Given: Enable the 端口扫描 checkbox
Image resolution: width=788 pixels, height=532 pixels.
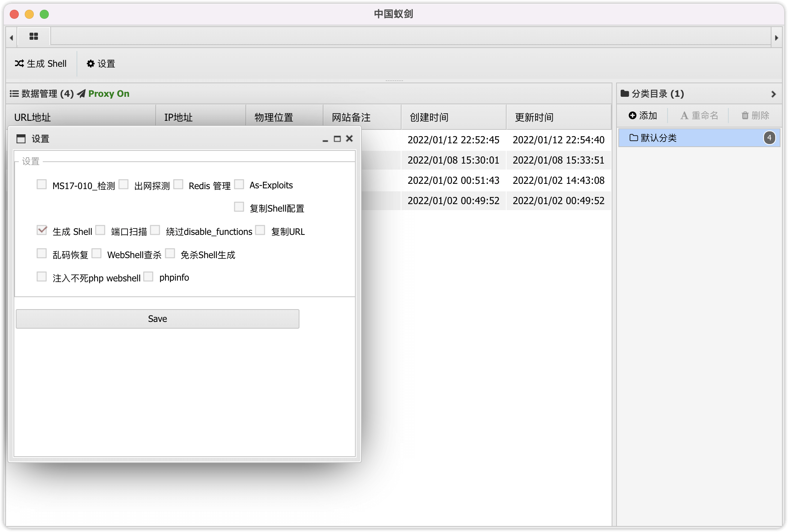Looking at the screenshot, I should tap(100, 230).
